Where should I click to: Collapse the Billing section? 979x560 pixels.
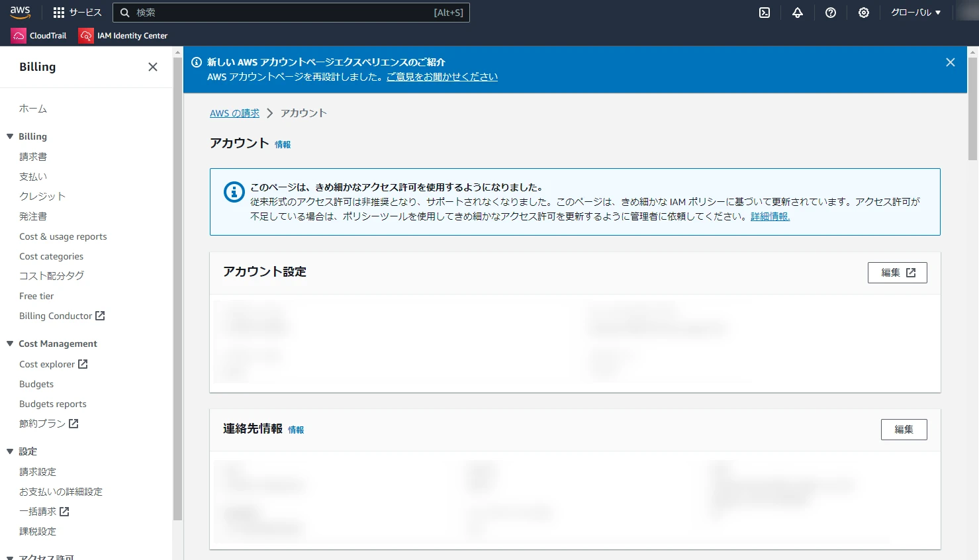tap(10, 136)
